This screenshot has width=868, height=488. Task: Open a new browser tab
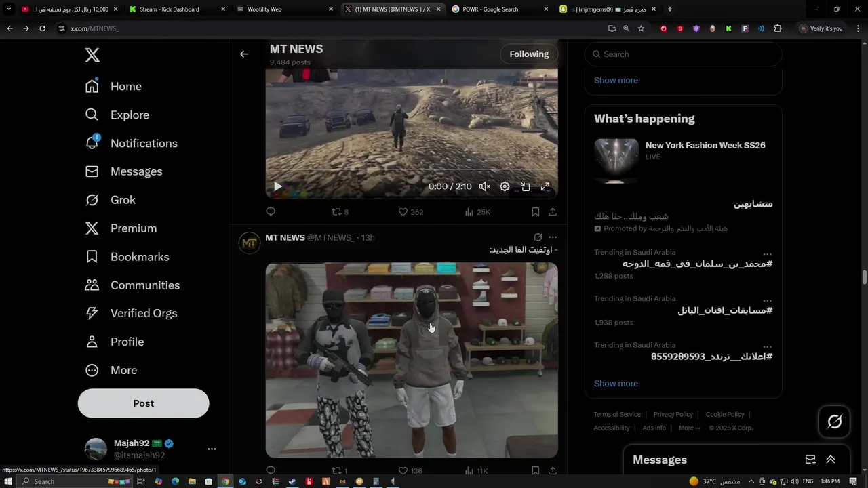(670, 9)
